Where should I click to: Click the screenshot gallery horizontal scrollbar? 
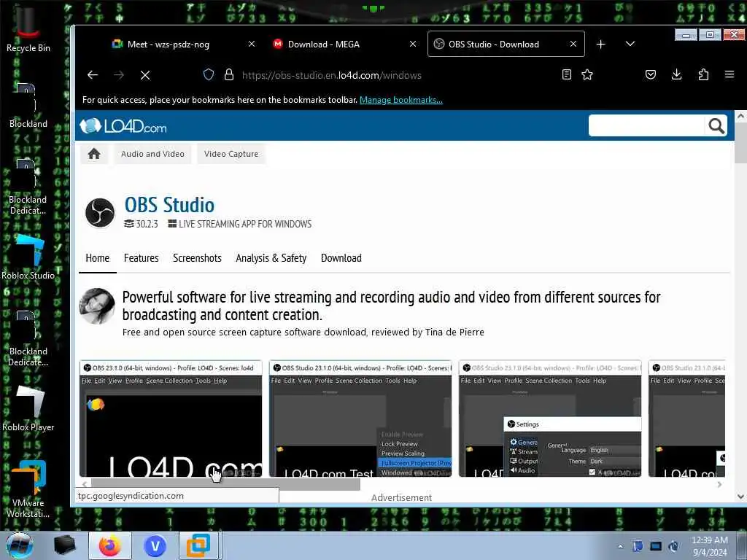coord(225,484)
